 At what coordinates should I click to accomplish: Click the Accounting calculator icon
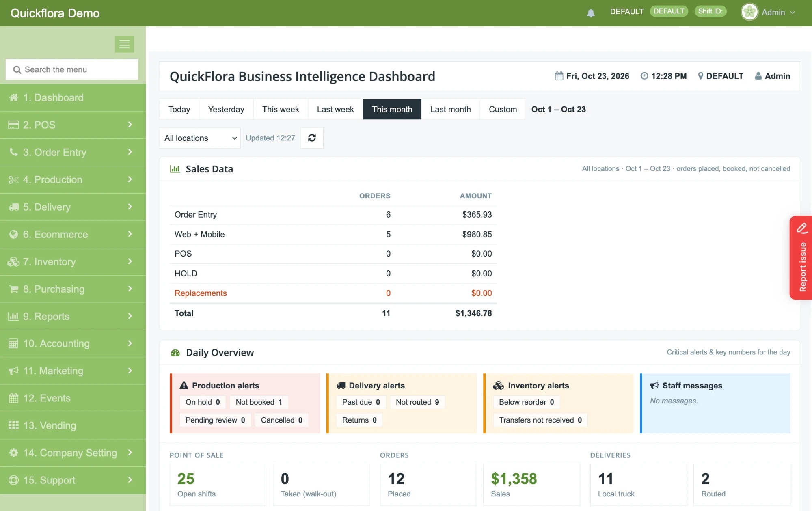click(14, 343)
